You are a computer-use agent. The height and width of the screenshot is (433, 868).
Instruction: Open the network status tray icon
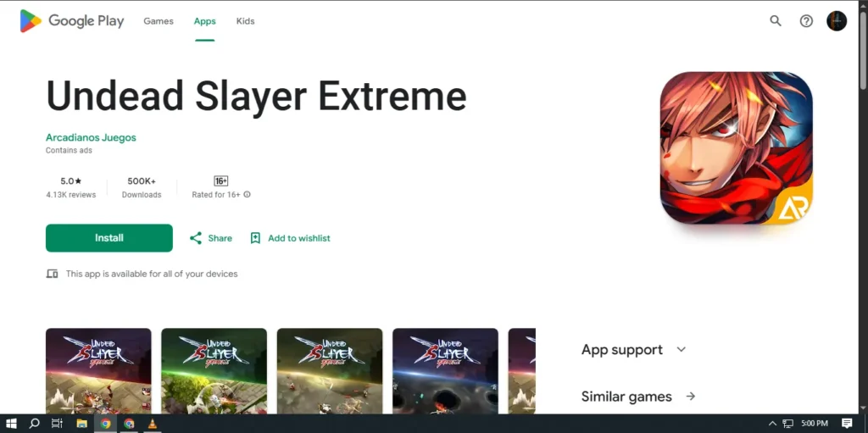[x=788, y=424]
